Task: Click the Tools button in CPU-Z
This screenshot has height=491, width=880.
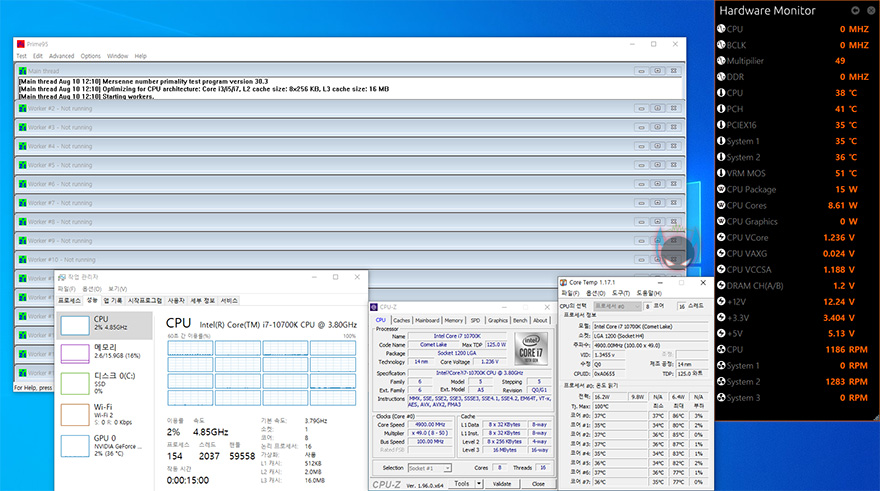Action: 462,484
